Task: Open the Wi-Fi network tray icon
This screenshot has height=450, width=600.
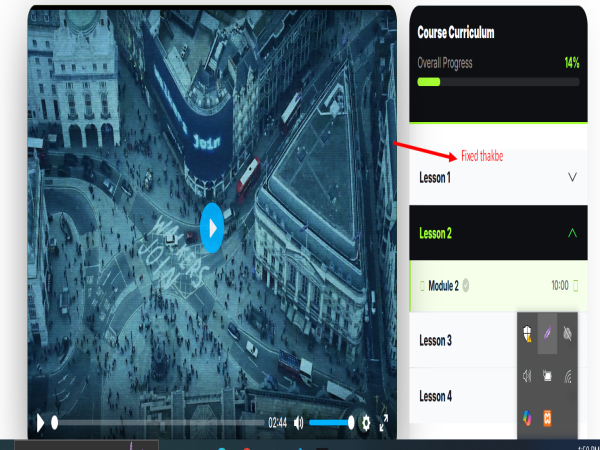Action: 568,376
